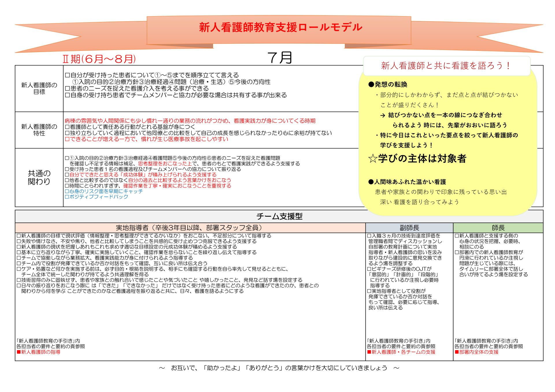Image resolution: width=555 pixels, height=392 pixels.
Task: Click red footnote ■新人看護師・各チームの支援
Action: coord(401,352)
